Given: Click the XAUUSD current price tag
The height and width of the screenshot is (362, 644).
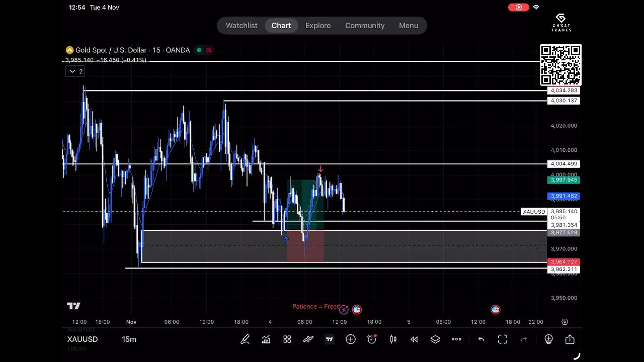Looking at the screenshot, I should [534, 212].
